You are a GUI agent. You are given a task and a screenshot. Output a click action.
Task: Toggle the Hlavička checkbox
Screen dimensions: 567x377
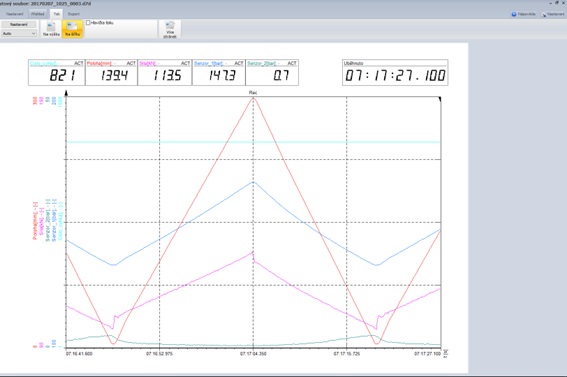tap(88, 23)
